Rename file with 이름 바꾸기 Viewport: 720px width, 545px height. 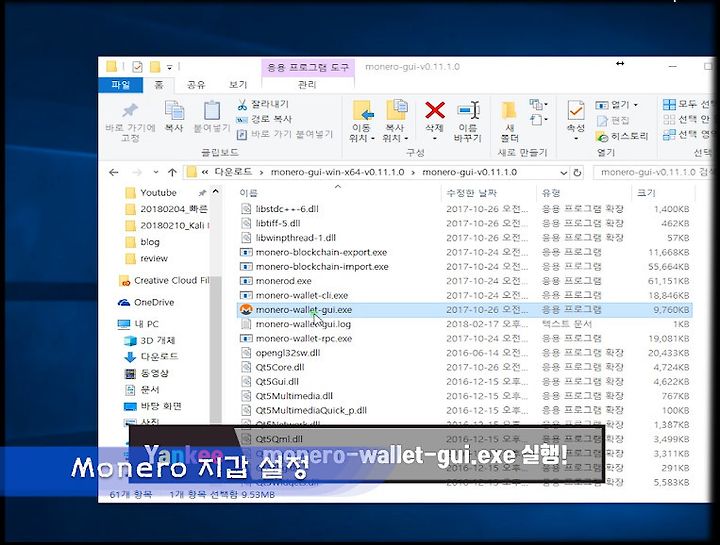coord(467,121)
